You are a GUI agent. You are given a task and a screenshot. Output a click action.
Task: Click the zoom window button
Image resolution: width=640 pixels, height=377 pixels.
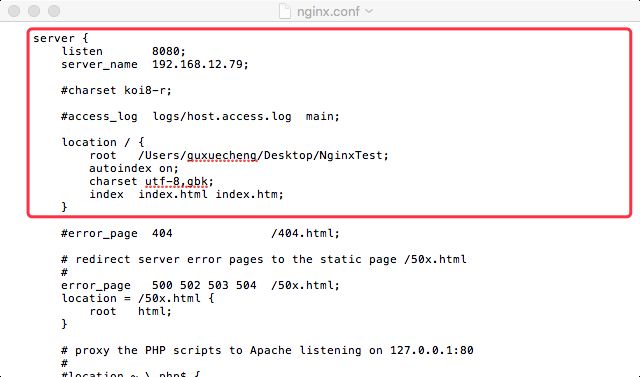(54, 11)
